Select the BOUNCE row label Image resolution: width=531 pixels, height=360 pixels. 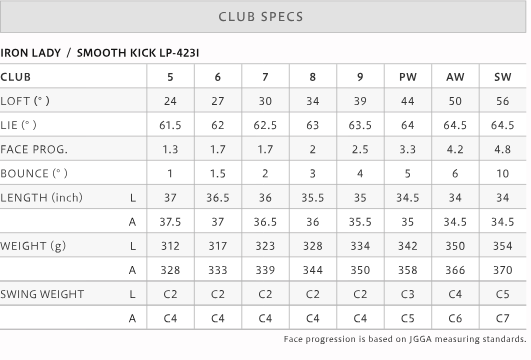click(34, 173)
